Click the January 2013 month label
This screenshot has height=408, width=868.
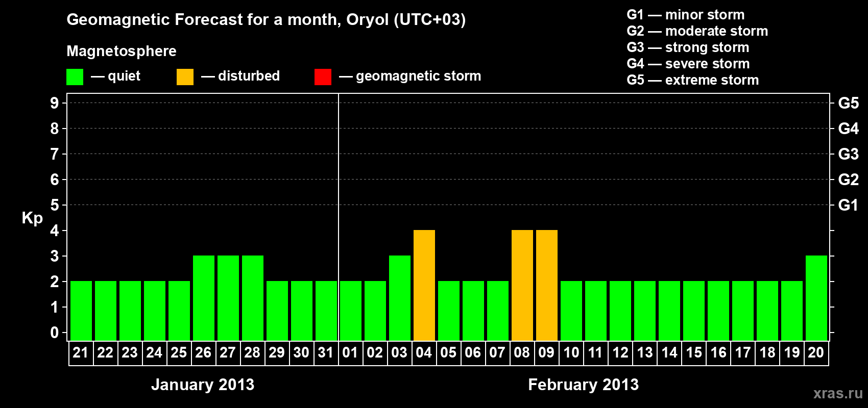[203, 385]
